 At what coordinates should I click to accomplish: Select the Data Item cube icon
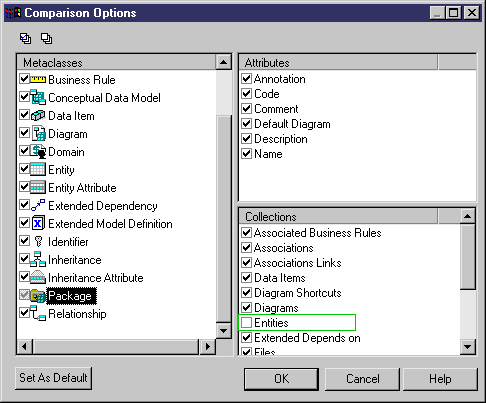(38, 115)
